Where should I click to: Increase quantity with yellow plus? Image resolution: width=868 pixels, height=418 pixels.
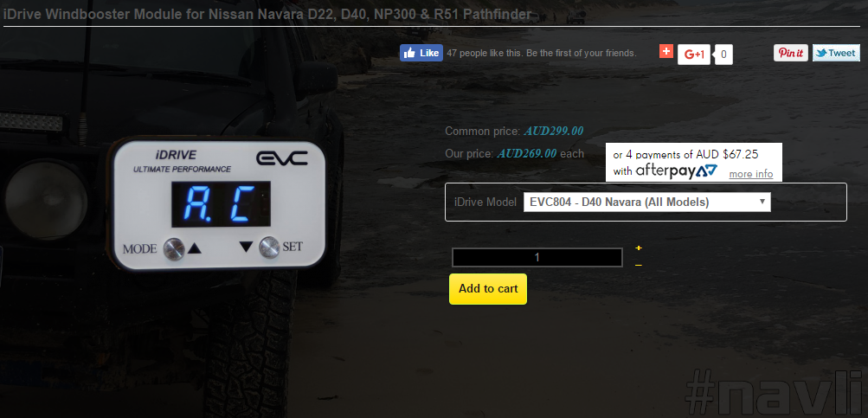639,248
